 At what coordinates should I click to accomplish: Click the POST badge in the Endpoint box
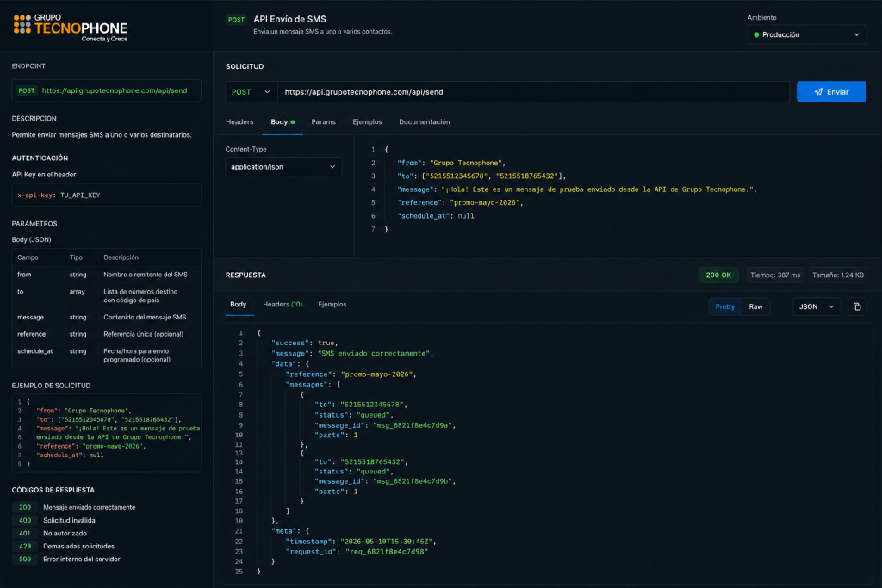[x=27, y=90]
